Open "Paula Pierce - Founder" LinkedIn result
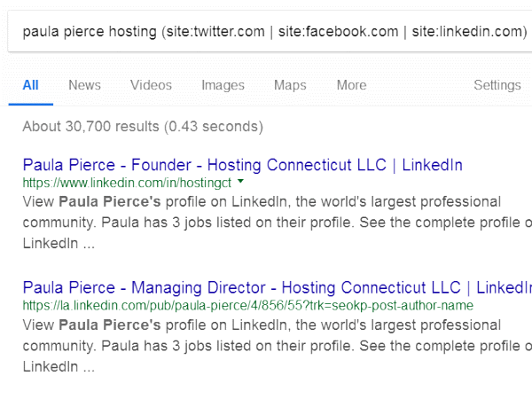 point(242,165)
